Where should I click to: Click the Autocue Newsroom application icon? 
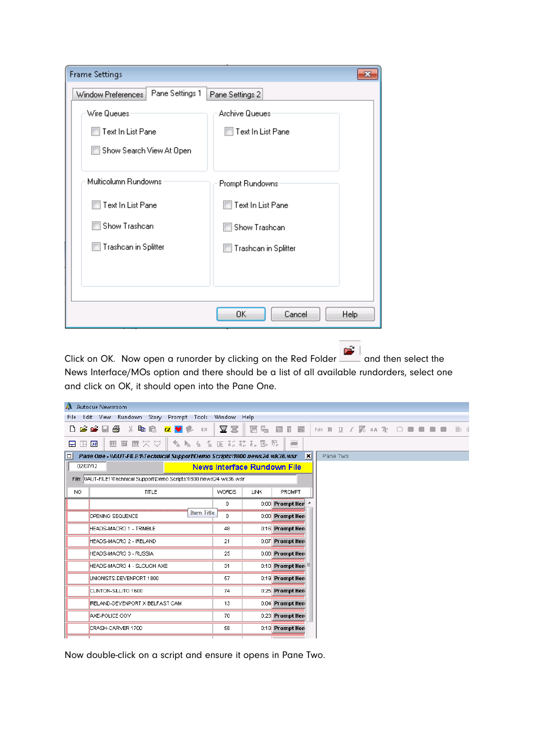[69, 407]
